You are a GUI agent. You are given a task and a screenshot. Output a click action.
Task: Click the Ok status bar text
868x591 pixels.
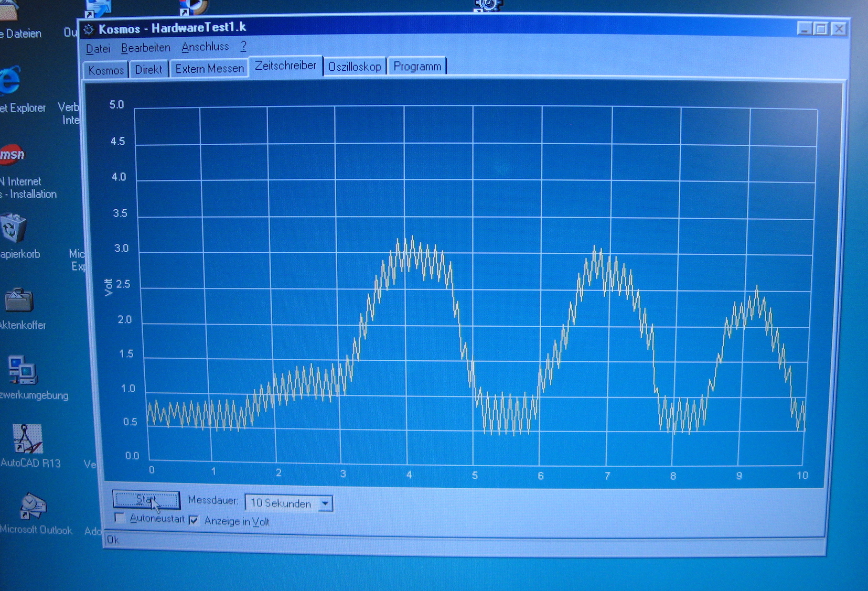pyautogui.click(x=113, y=540)
